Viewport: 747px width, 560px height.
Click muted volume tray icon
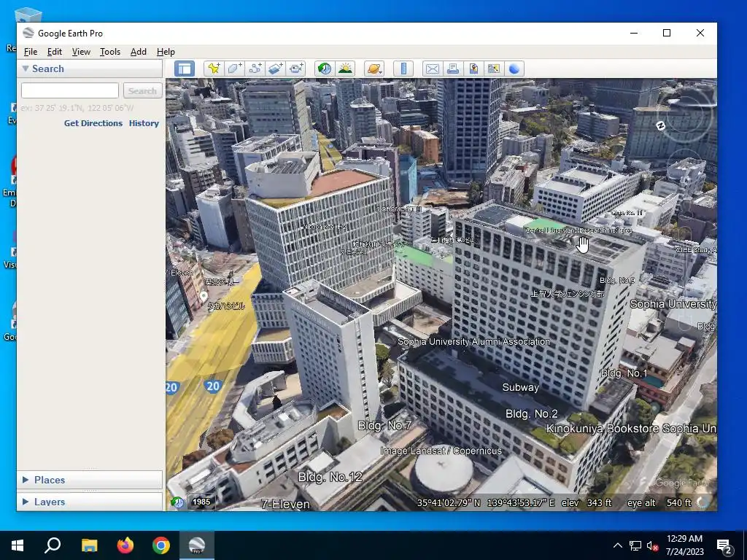click(x=652, y=545)
